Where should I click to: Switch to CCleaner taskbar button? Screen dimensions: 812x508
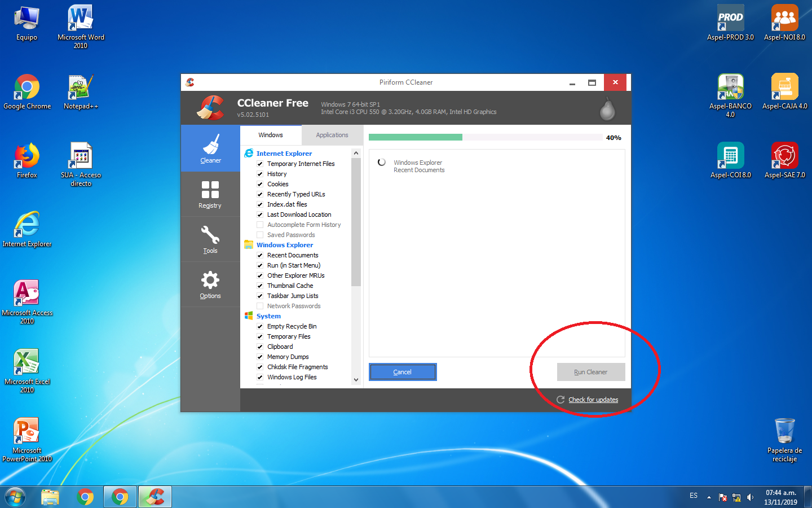point(155,497)
